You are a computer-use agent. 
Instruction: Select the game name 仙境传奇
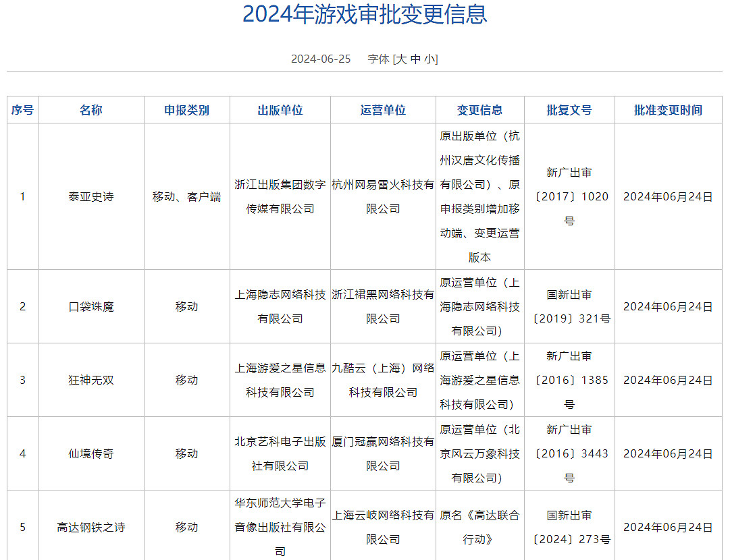point(91,453)
